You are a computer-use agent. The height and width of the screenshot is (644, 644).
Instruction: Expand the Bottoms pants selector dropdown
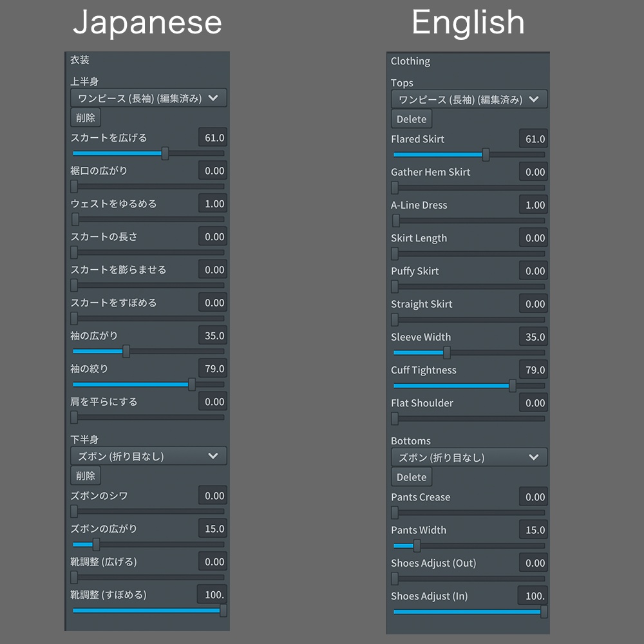(x=468, y=457)
